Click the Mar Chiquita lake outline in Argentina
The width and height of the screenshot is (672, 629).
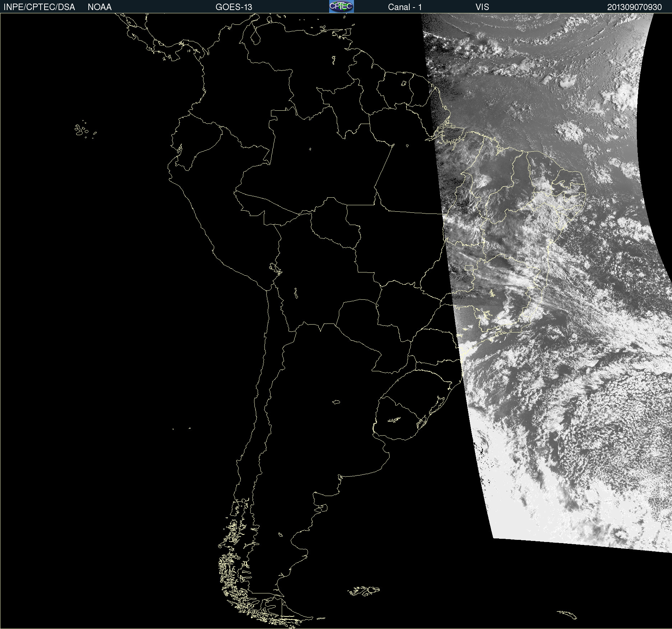click(x=336, y=402)
